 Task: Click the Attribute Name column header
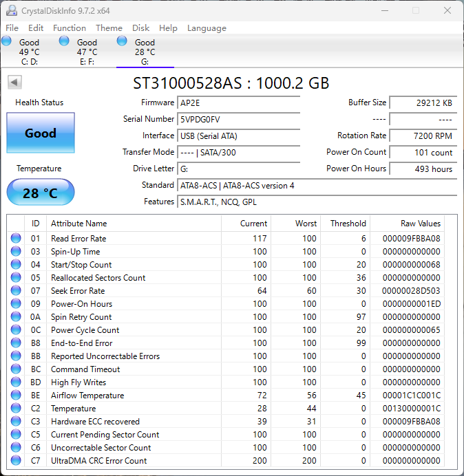tap(78, 224)
